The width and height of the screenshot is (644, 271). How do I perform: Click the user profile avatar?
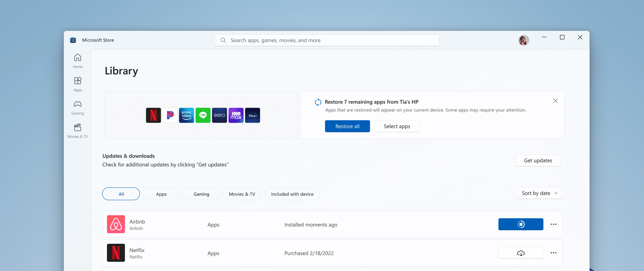point(524,40)
